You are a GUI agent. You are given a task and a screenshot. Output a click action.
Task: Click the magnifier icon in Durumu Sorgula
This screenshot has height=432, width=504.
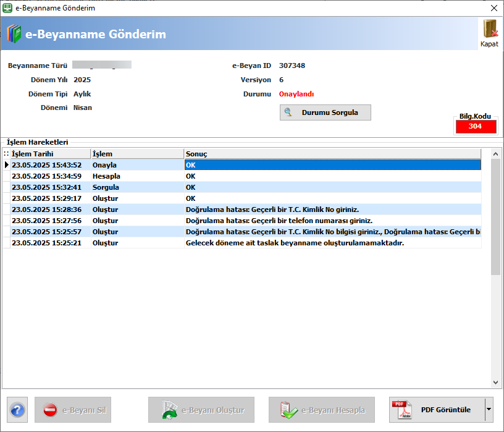point(288,112)
